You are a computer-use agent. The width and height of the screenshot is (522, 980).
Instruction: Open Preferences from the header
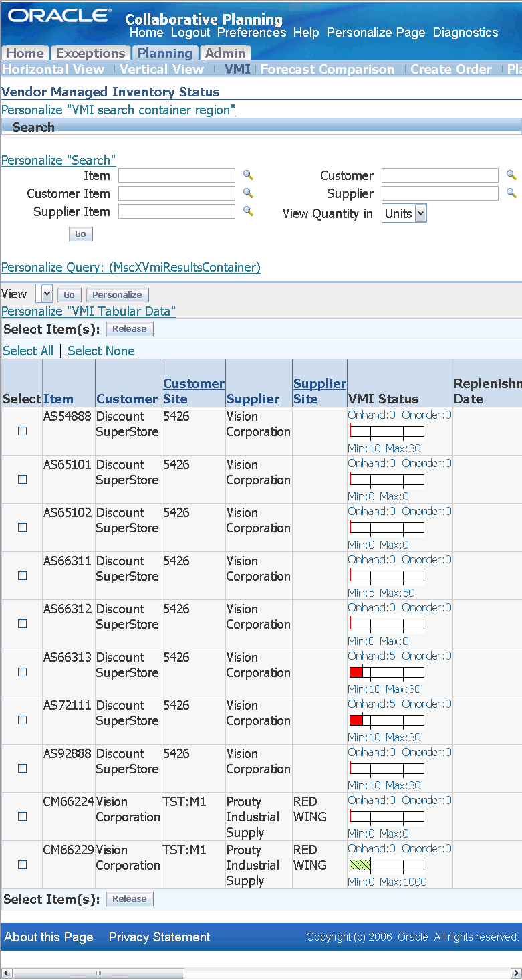click(x=251, y=32)
